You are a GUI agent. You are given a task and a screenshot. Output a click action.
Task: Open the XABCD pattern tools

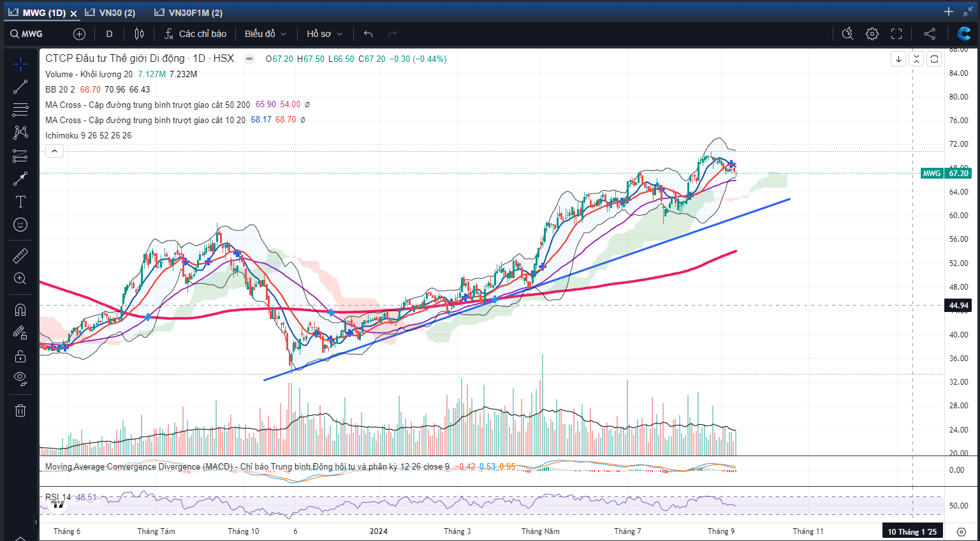20,133
